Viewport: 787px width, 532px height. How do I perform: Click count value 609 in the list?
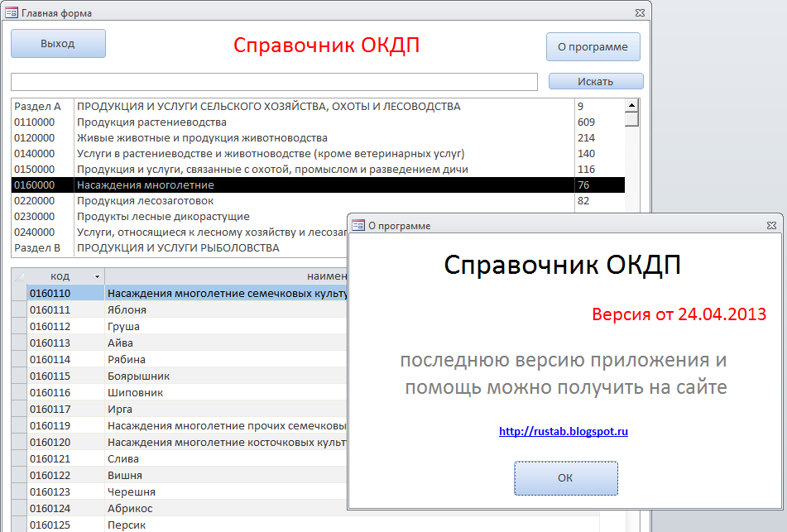[x=586, y=122]
